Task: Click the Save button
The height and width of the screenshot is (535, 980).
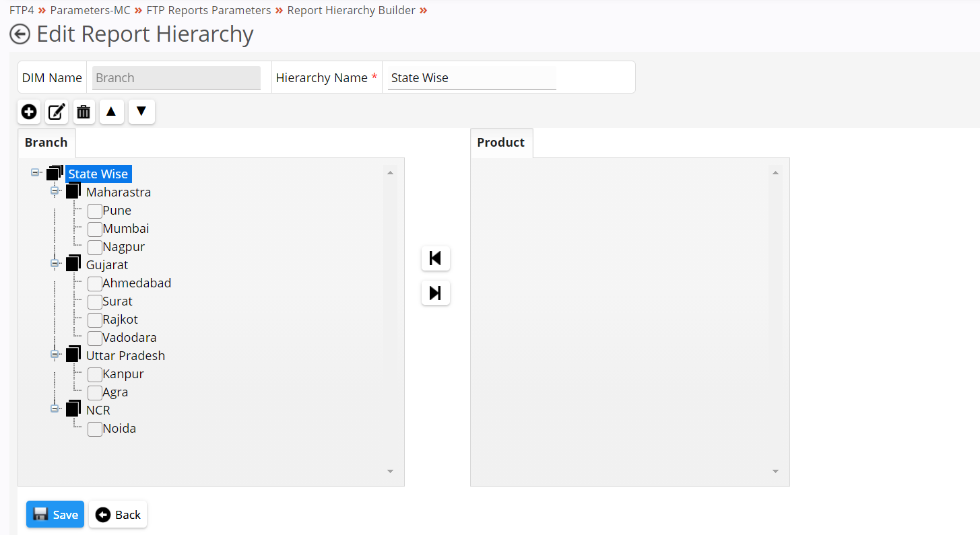Action: (55, 514)
